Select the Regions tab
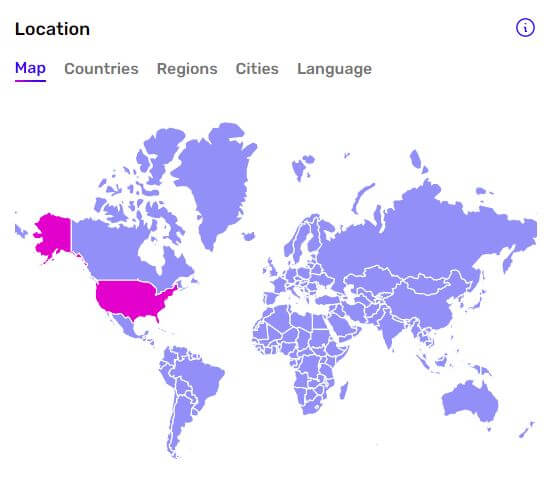 pos(187,69)
